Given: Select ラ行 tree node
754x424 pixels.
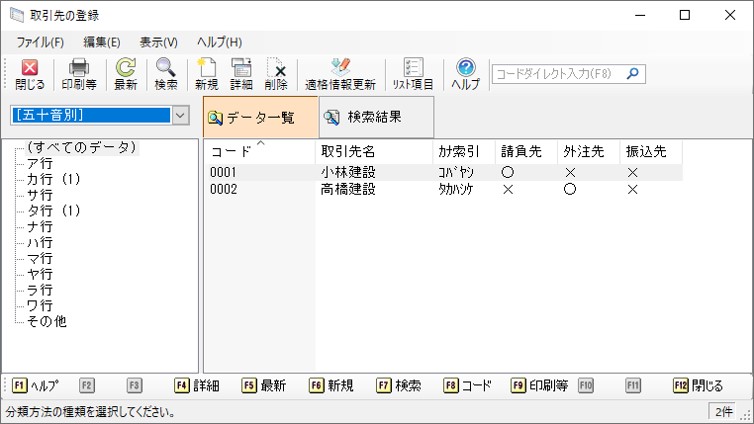Looking at the screenshot, I should [39, 290].
